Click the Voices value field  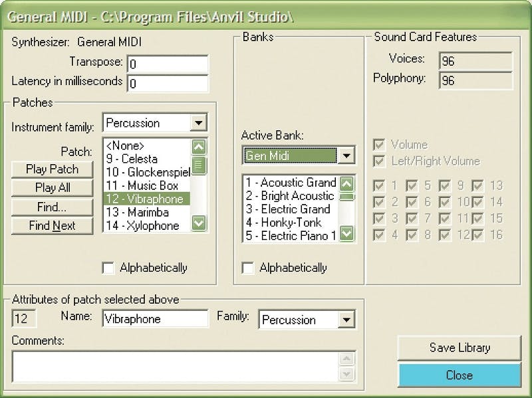tap(475, 61)
